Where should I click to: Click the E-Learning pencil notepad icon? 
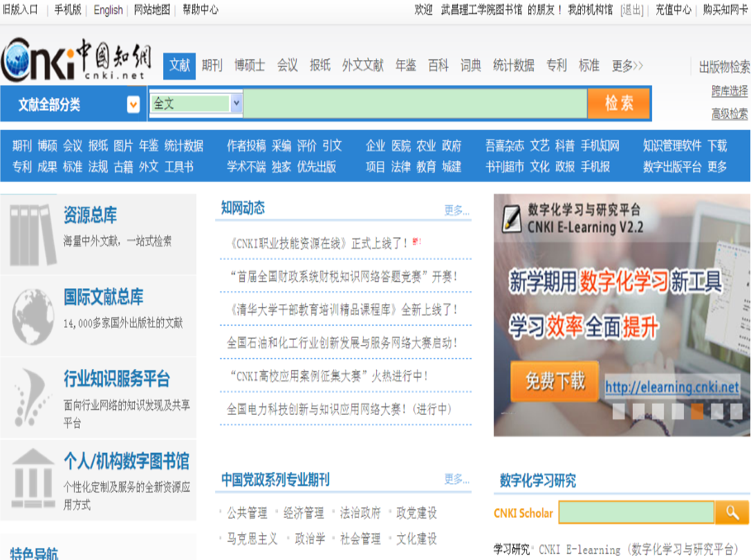tap(512, 218)
